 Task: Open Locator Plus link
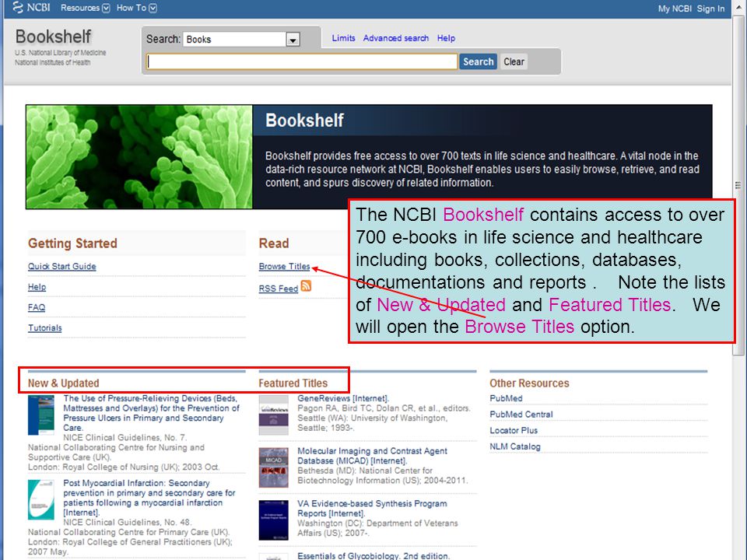pos(514,430)
